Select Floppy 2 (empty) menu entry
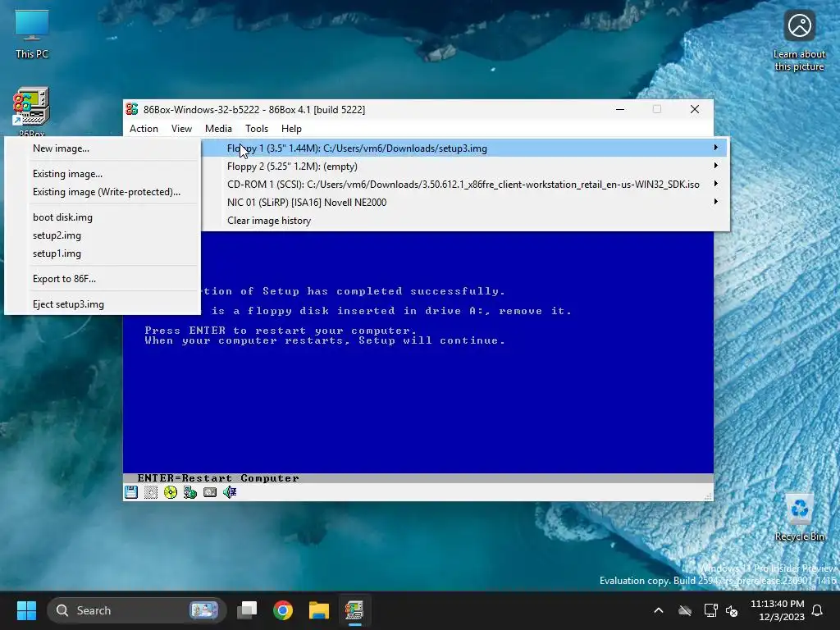The height and width of the screenshot is (630, 840). click(464, 166)
